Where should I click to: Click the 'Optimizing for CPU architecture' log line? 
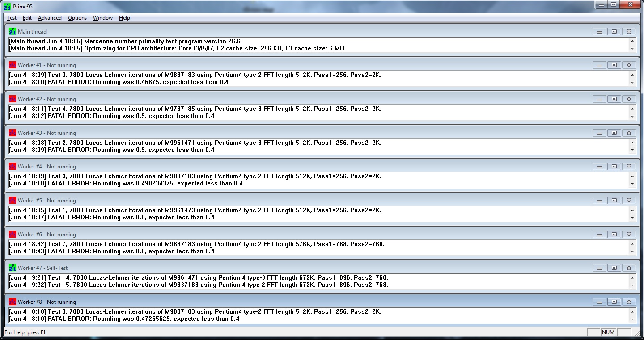(177, 49)
